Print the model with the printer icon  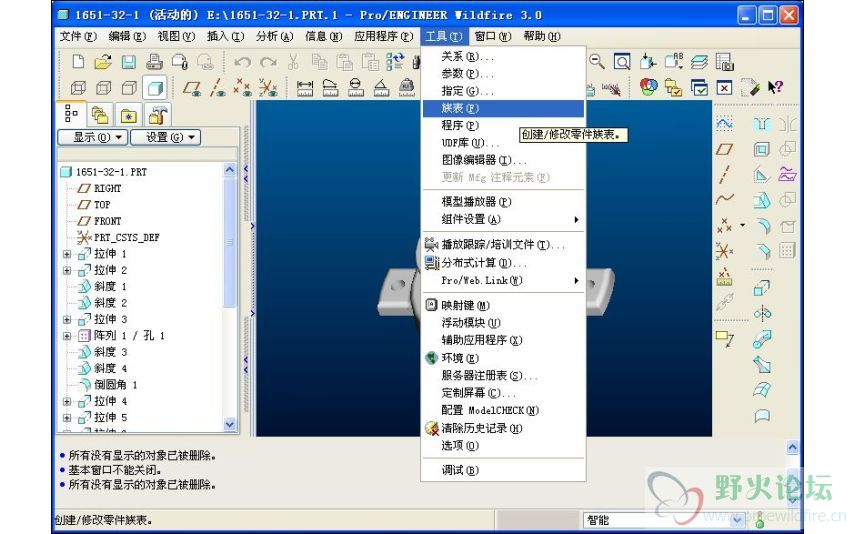pyautogui.click(x=154, y=62)
